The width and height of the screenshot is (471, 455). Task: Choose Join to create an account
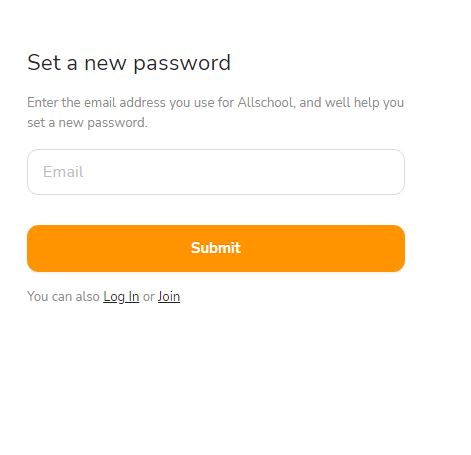coord(169,296)
